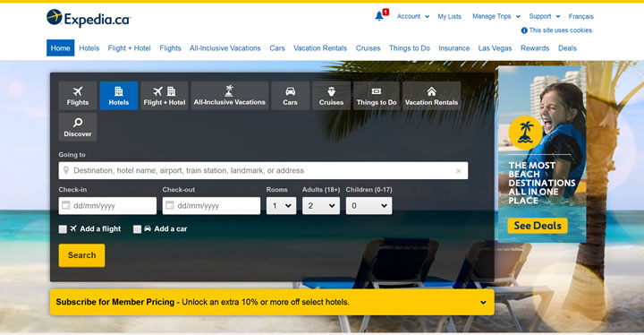The image size is (644, 335).
Task: Enable the Add a car checkbox
Action: point(137,229)
